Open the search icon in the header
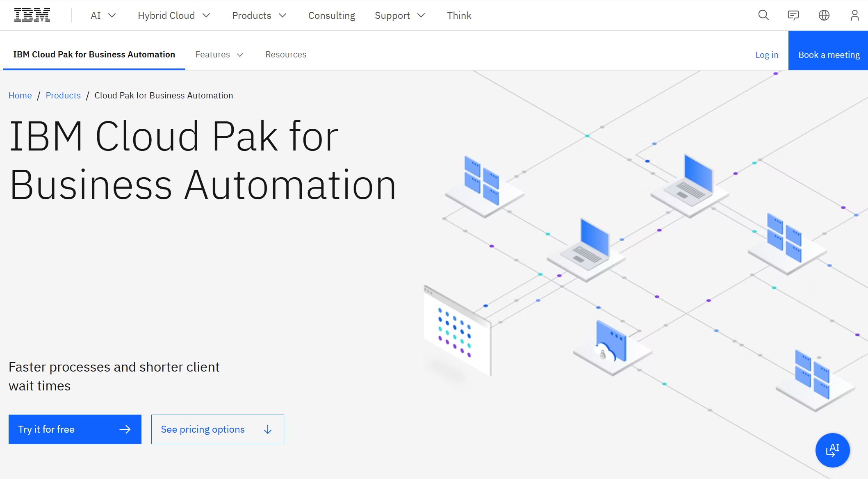This screenshot has height=479, width=868. tap(763, 15)
